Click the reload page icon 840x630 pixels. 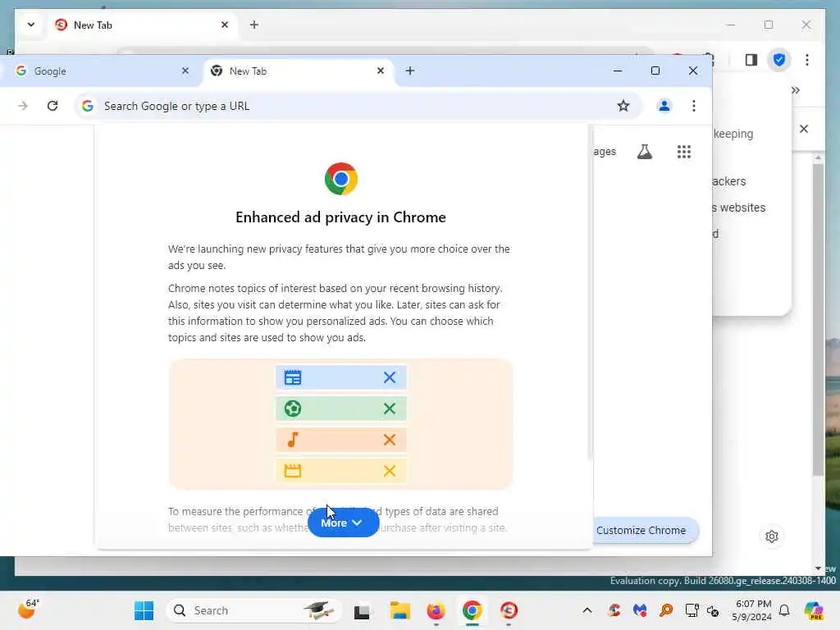click(52, 106)
